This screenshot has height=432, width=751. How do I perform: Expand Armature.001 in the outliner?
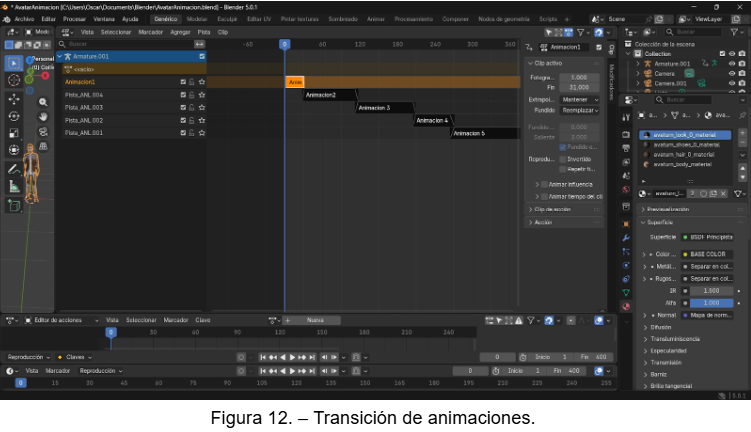638,64
